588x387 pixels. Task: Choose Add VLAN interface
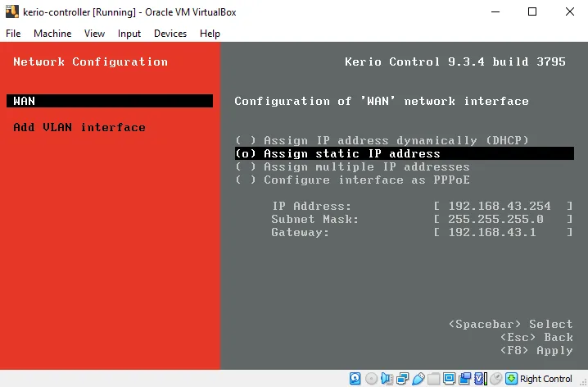[x=79, y=127]
